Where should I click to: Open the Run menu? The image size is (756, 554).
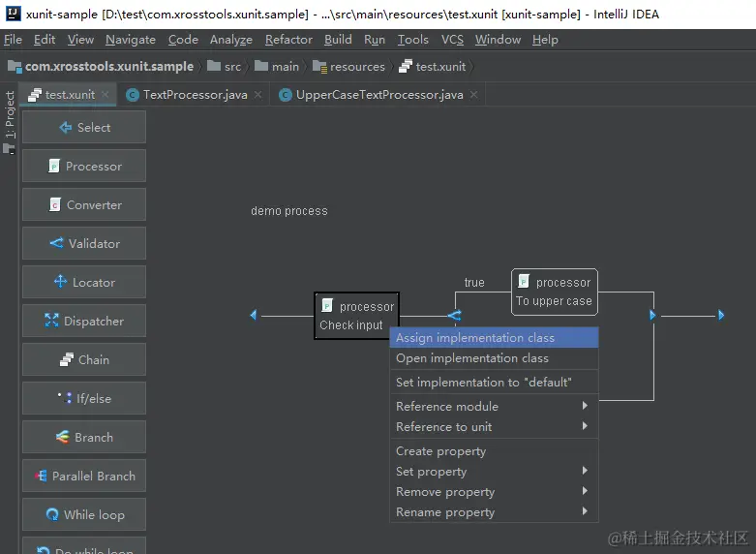point(375,40)
